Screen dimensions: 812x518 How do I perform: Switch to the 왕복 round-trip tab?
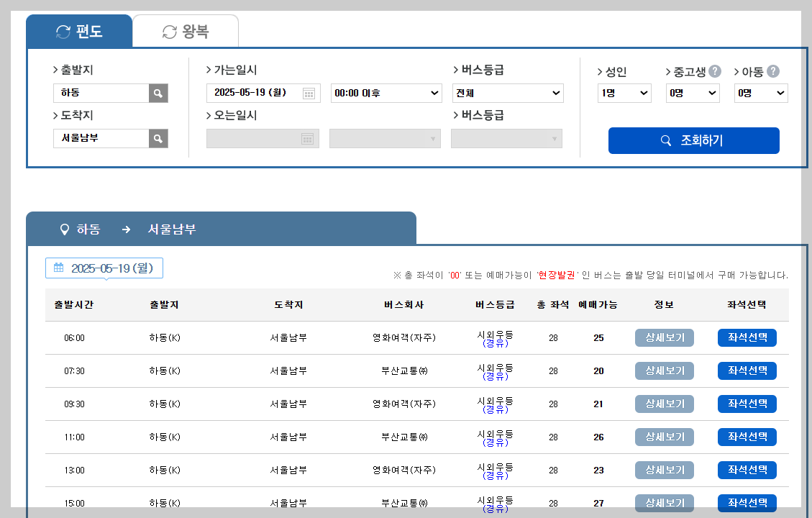point(186,31)
